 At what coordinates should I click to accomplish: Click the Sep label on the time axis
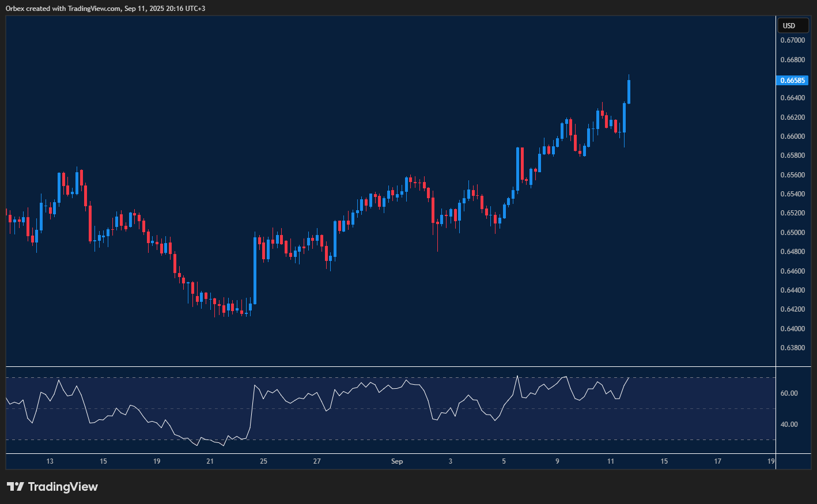click(396, 461)
